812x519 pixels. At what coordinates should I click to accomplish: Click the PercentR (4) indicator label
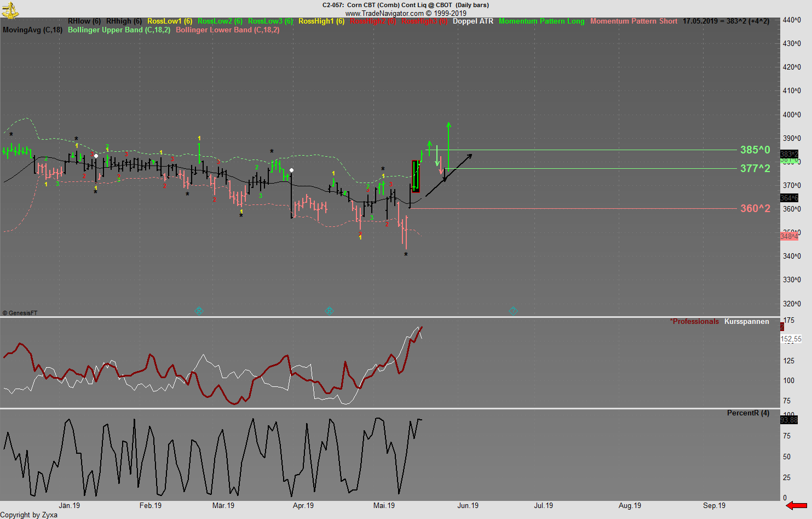pos(748,413)
